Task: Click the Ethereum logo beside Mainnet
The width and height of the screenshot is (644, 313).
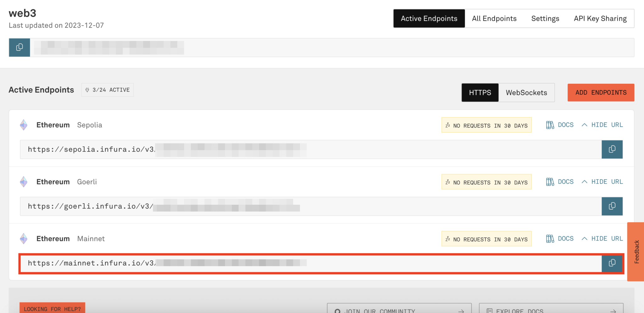Action: (x=24, y=239)
